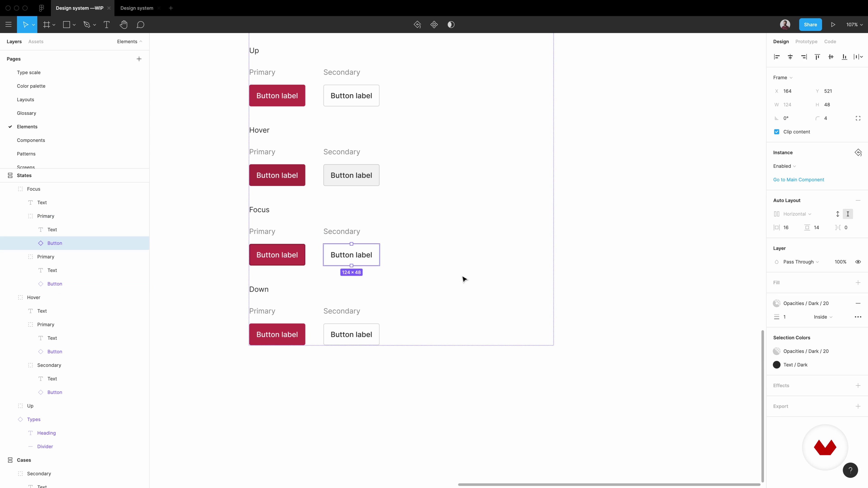Click the Present play button
Viewport: 868px width, 488px height.
[833, 25]
